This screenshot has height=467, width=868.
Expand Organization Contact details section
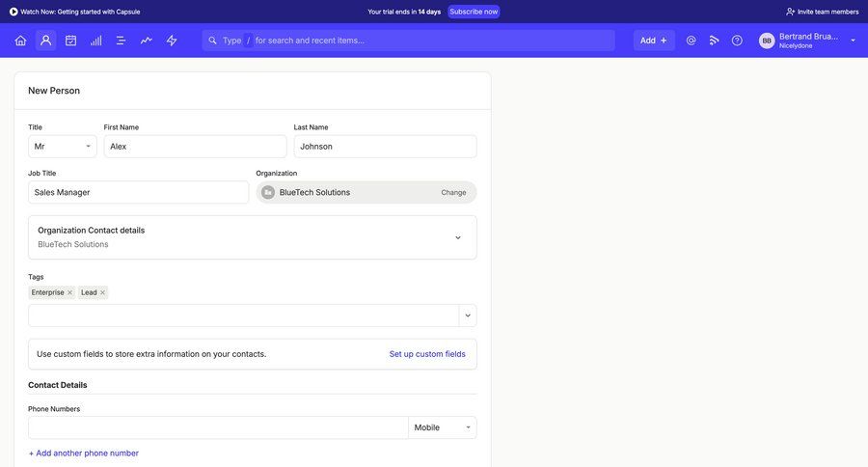[457, 237]
